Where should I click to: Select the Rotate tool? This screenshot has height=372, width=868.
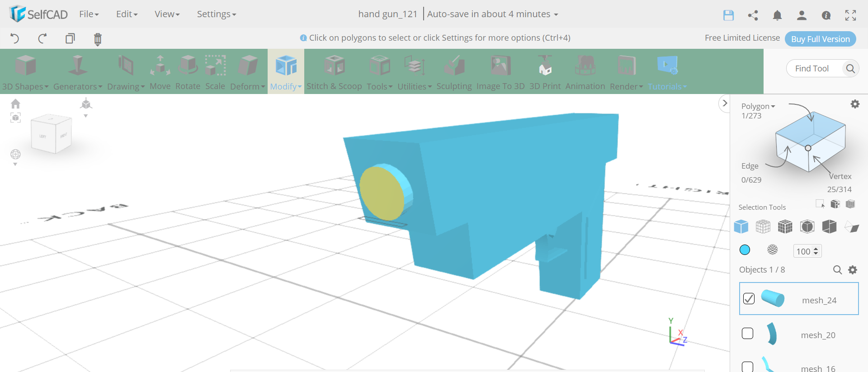tap(188, 72)
